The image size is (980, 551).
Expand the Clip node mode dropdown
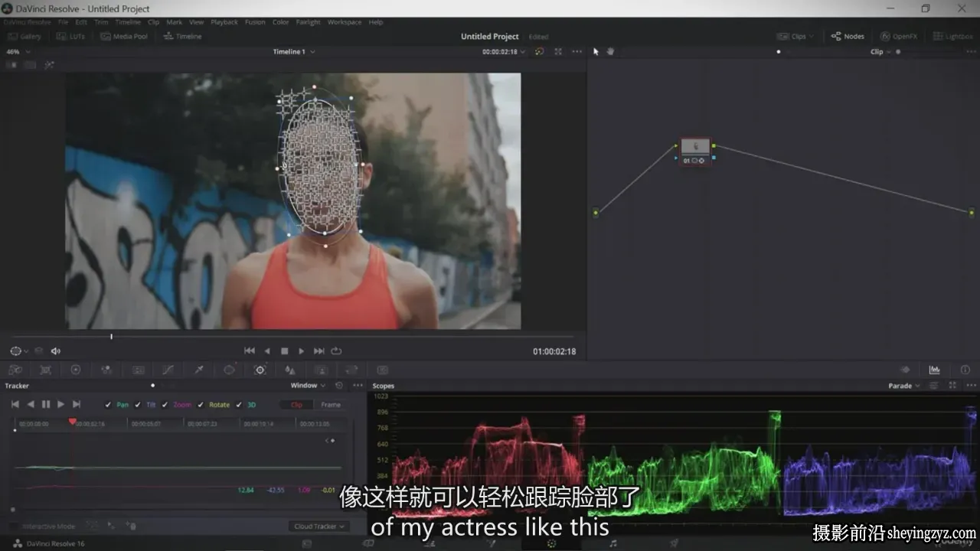tap(880, 52)
